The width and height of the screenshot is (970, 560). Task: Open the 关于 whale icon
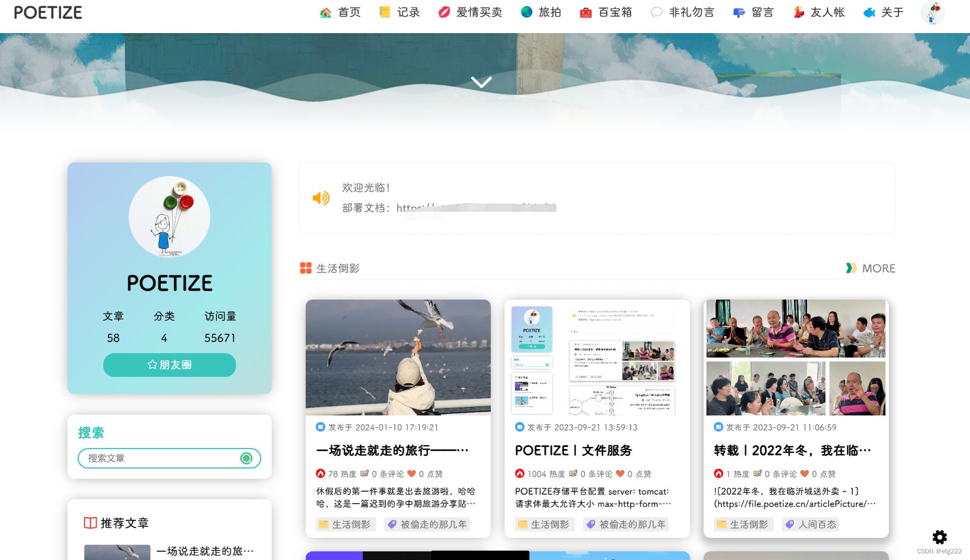(870, 12)
